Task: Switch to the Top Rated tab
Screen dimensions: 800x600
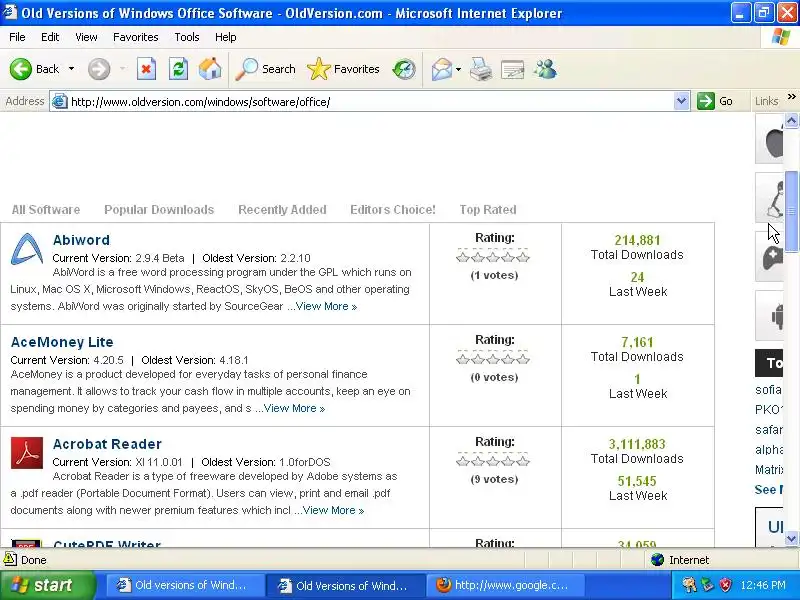Action: coord(488,210)
